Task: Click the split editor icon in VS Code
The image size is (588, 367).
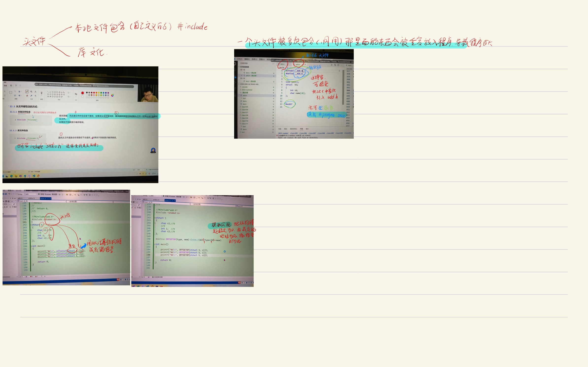Action: coord(338,65)
